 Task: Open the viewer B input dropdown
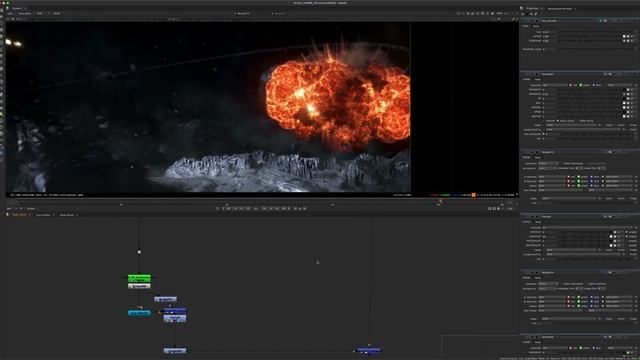[282, 13]
